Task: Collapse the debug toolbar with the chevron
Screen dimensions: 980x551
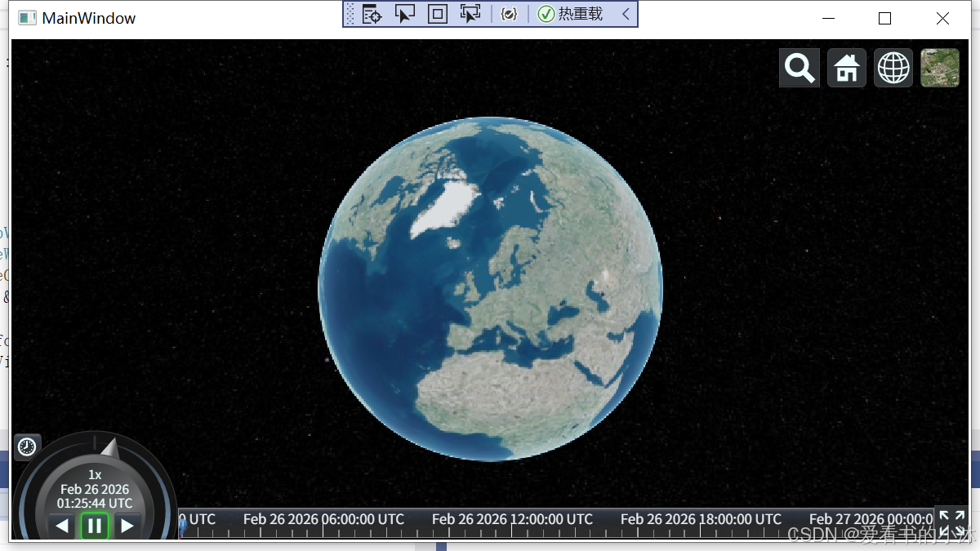Action: click(x=626, y=14)
